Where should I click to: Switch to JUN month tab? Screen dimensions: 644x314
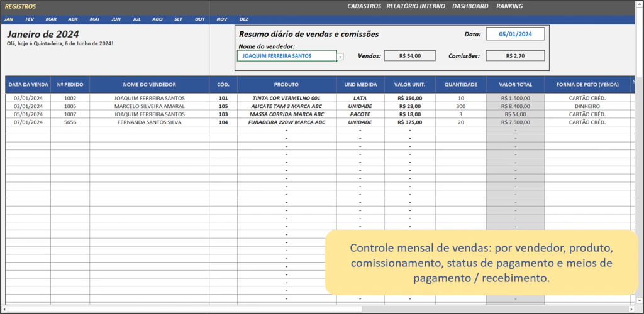coord(116,19)
